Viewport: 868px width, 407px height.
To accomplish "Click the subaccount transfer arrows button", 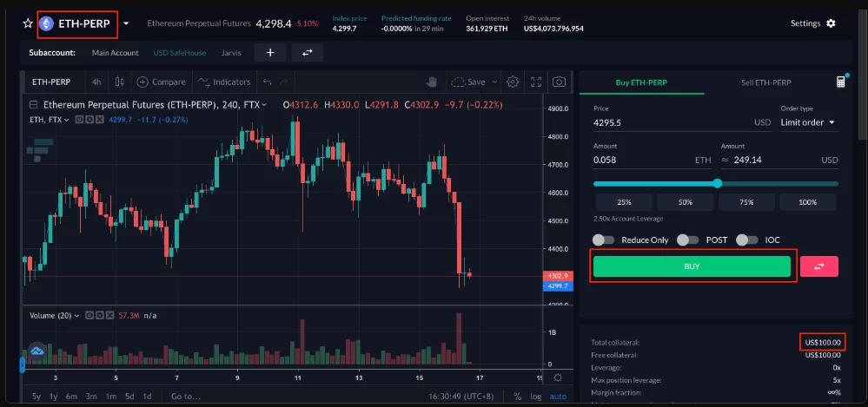I will pyautogui.click(x=307, y=53).
